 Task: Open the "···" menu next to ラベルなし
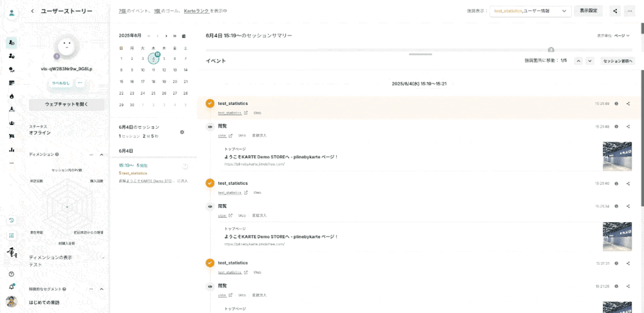point(79,83)
